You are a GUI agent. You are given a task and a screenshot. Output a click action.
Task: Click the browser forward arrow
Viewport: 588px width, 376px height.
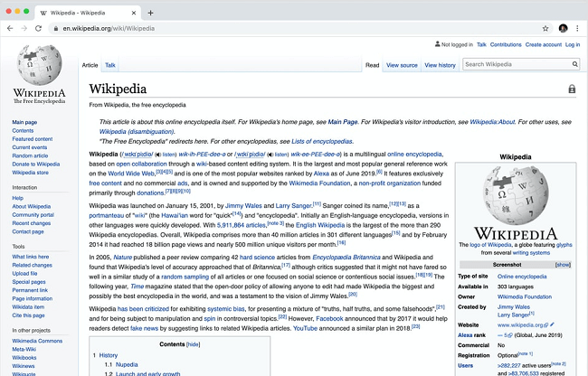point(24,28)
